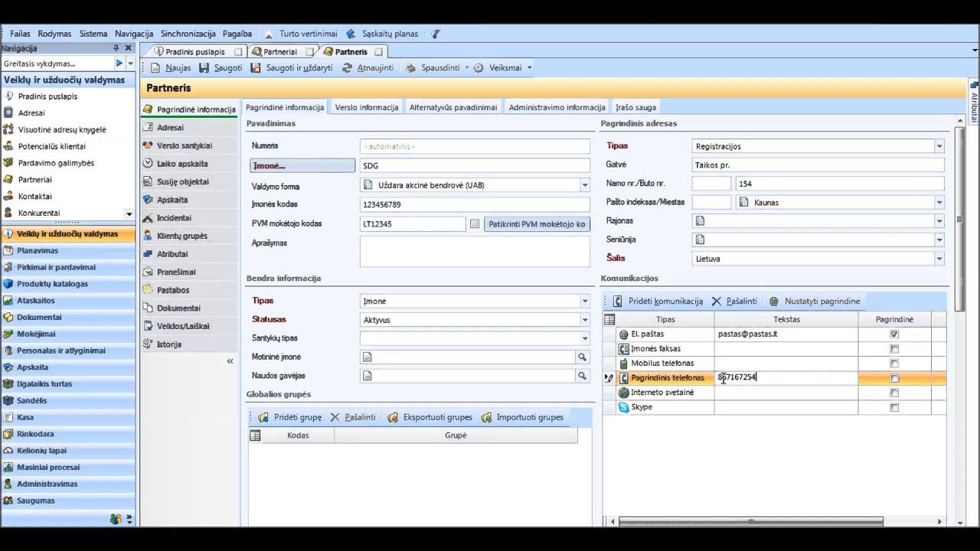980x551 pixels.
Task: Click the Turto vertinimai toolbar icon
Action: (x=269, y=34)
